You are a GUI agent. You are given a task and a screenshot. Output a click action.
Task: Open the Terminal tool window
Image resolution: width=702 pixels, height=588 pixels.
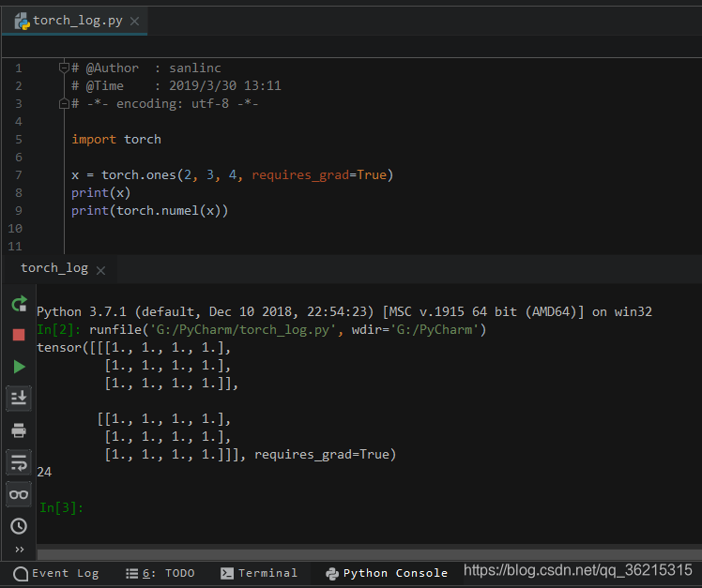[x=259, y=573]
